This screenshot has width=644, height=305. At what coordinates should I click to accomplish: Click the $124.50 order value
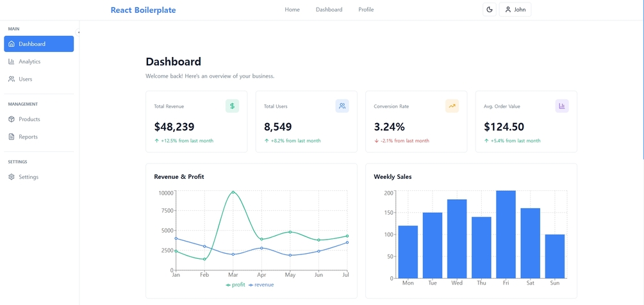(504, 127)
